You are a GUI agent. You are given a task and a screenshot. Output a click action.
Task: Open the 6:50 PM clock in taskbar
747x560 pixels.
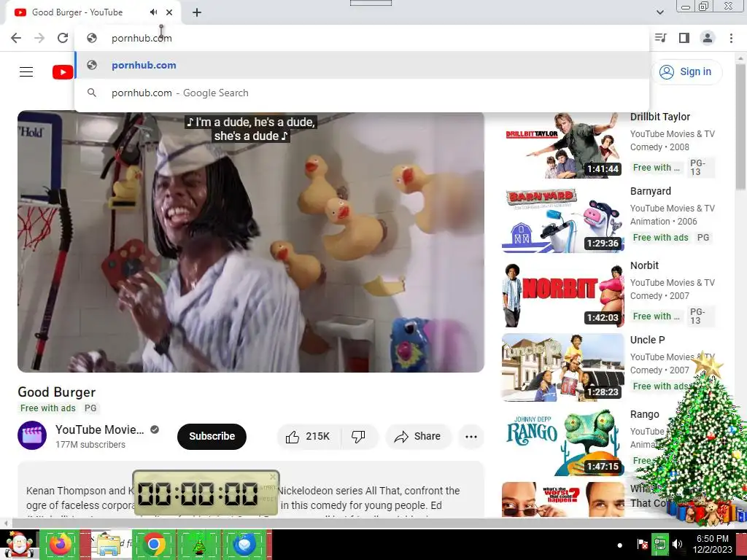click(712, 544)
